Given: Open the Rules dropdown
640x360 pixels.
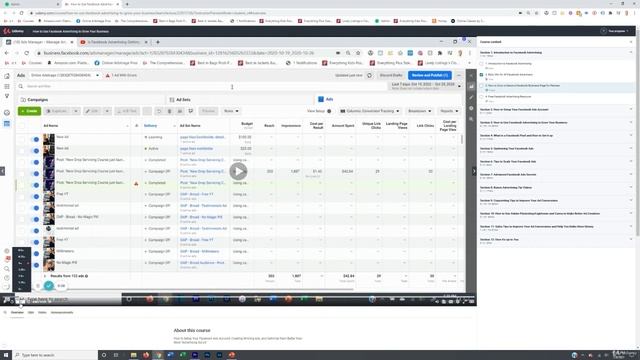Looking at the screenshot, I should 231,111.
